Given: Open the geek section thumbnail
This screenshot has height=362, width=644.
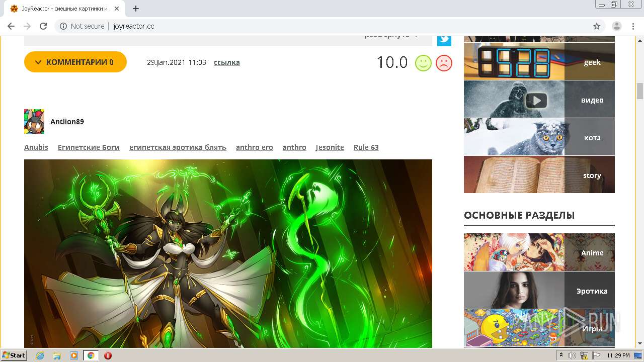Looking at the screenshot, I should coord(539,61).
